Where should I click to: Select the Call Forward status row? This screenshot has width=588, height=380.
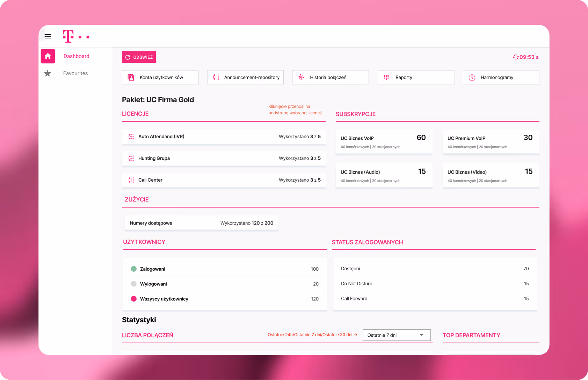[x=435, y=299]
